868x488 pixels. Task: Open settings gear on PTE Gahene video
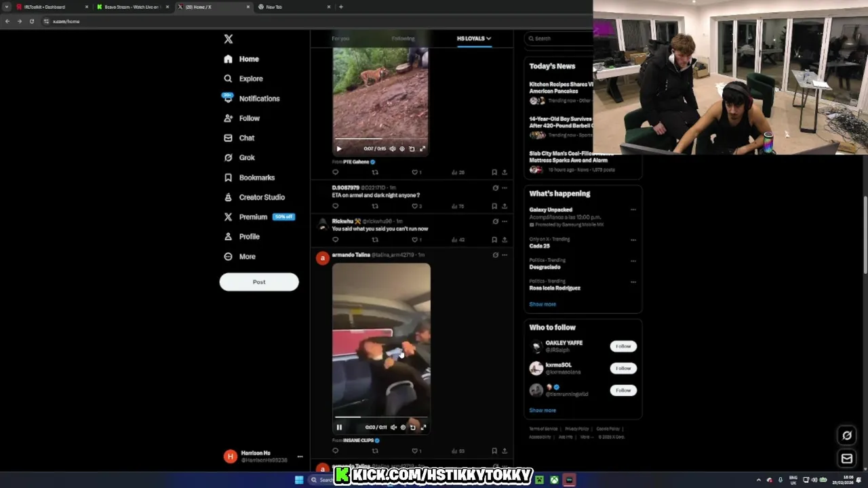pos(402,148)
